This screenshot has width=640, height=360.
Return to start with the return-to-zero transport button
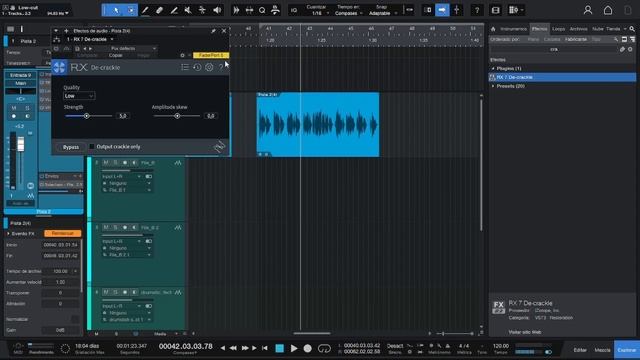tap(265, 348)
